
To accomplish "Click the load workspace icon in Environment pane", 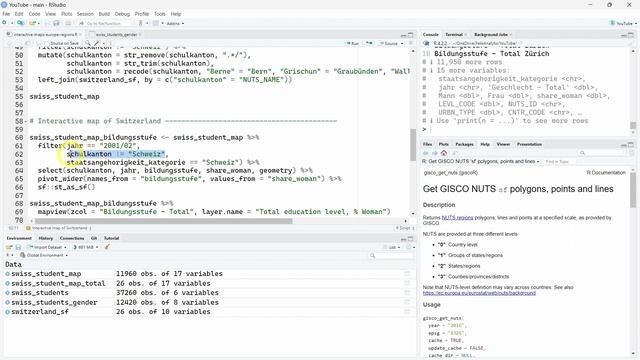I will click(x=9, y=247).
